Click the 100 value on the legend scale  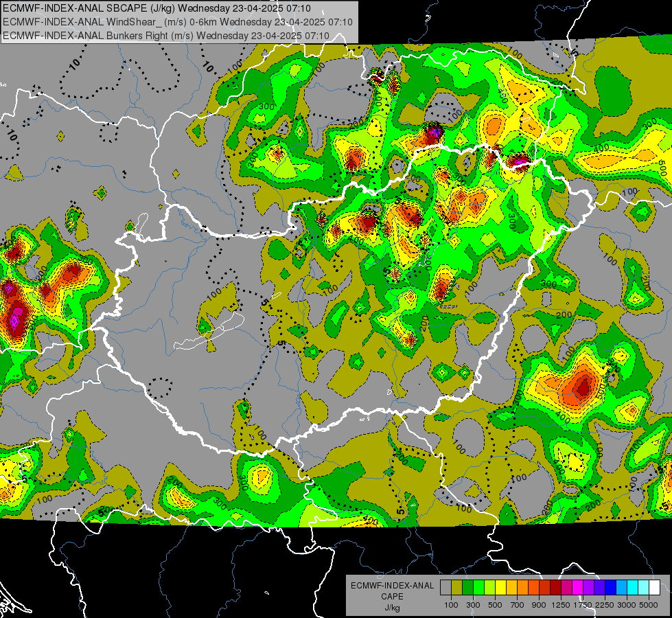pyautogui.click(x=451, y=605)
